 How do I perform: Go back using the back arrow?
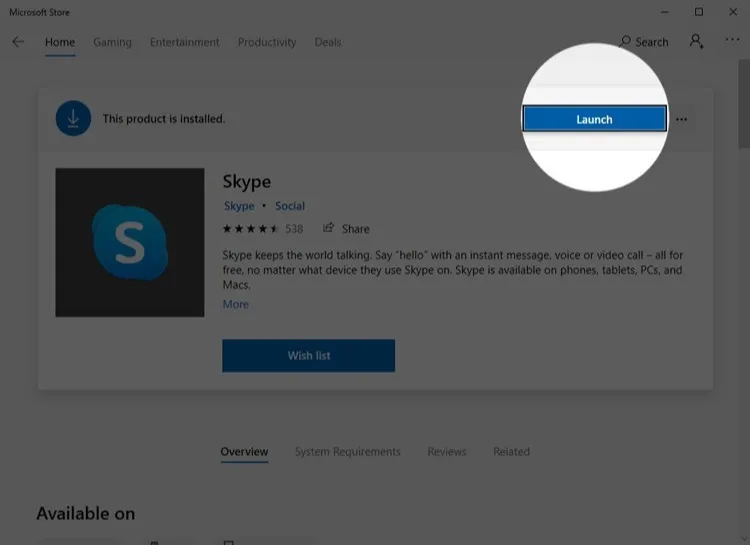pyautogui.click(x=18, y=42)
